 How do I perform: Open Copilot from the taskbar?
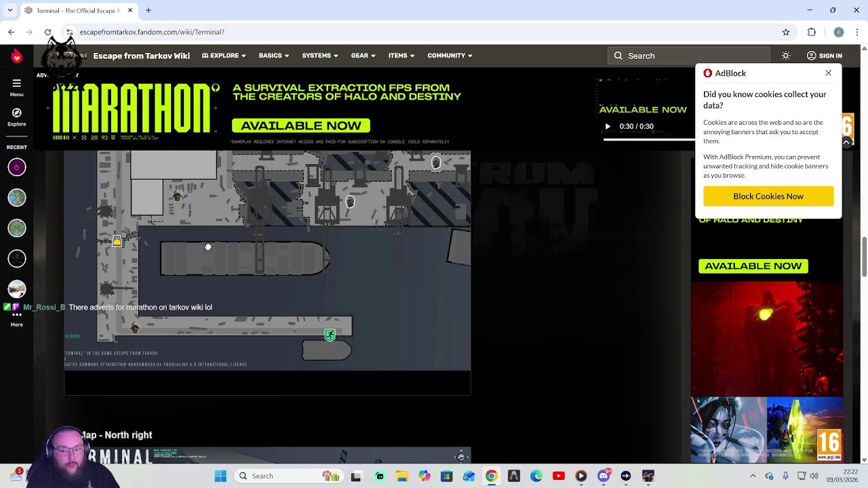424,476
